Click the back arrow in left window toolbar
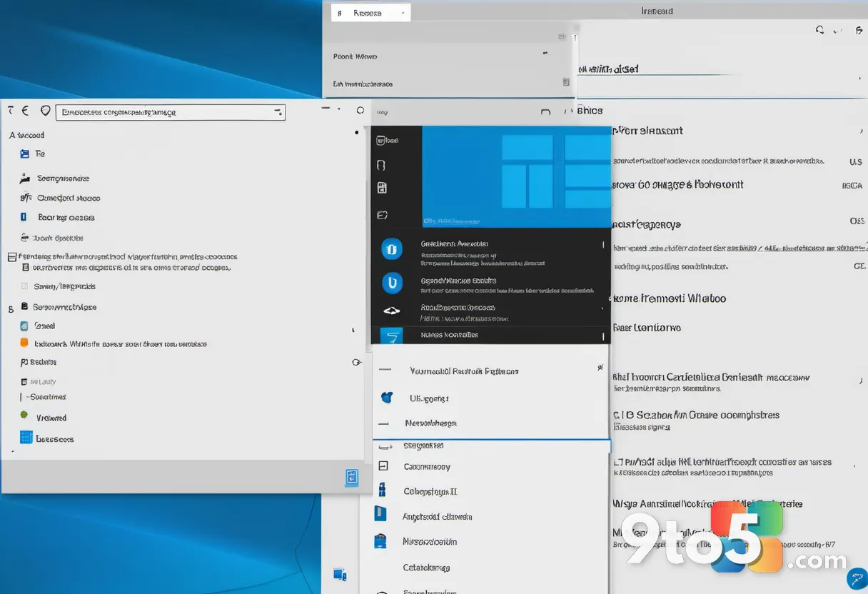The image size is (868, 594). click(26, 111)
